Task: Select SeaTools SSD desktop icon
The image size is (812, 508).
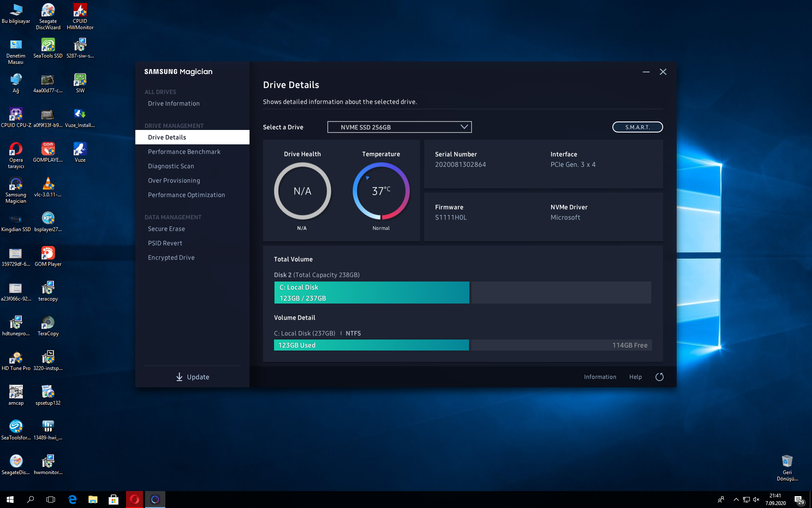Action: pyautogui.click(x=48, y=48)
